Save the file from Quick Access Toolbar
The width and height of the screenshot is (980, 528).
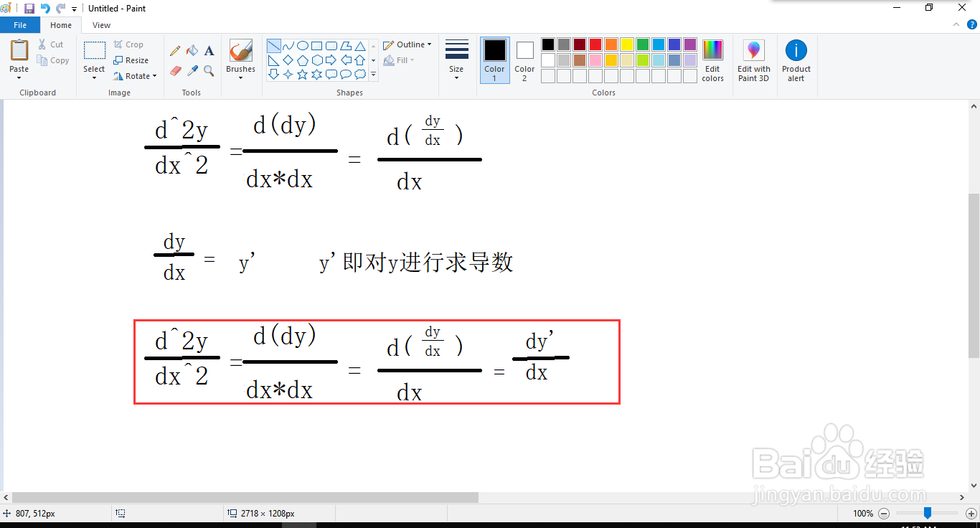coord(29,9)
